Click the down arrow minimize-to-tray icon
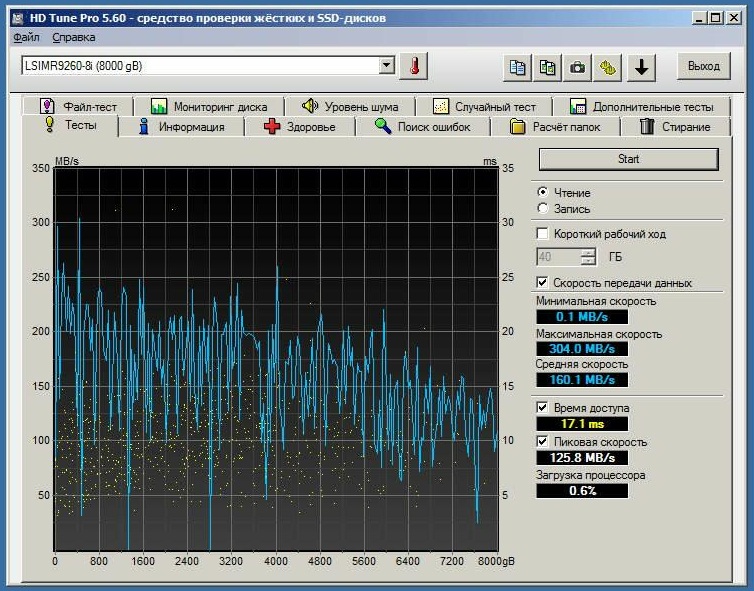Image resolution: width=754 pixels, height=591 pixels. pyautogui.click(x=641, y=67)
